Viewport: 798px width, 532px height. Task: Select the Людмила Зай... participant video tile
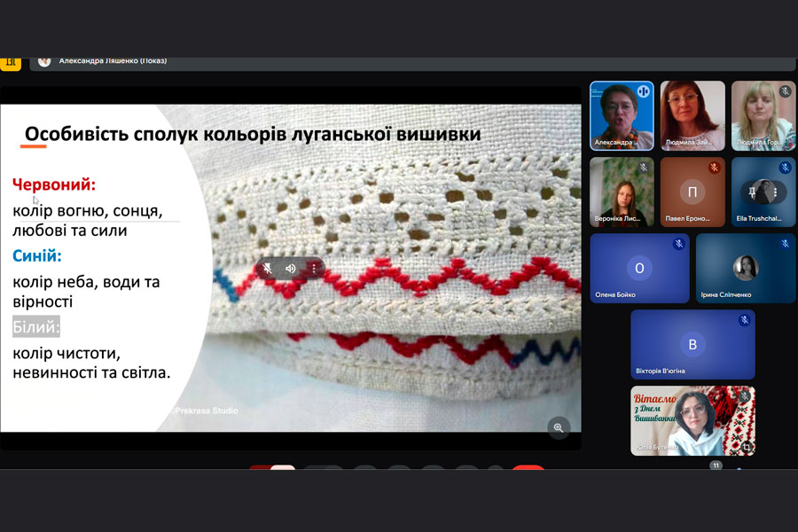[x=692, y=115]
